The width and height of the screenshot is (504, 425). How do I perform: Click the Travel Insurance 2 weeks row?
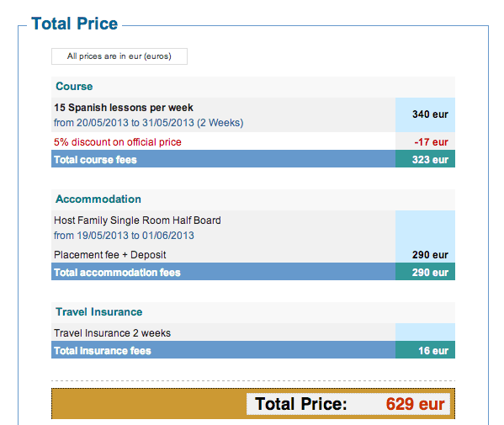[x=224, y=332]
